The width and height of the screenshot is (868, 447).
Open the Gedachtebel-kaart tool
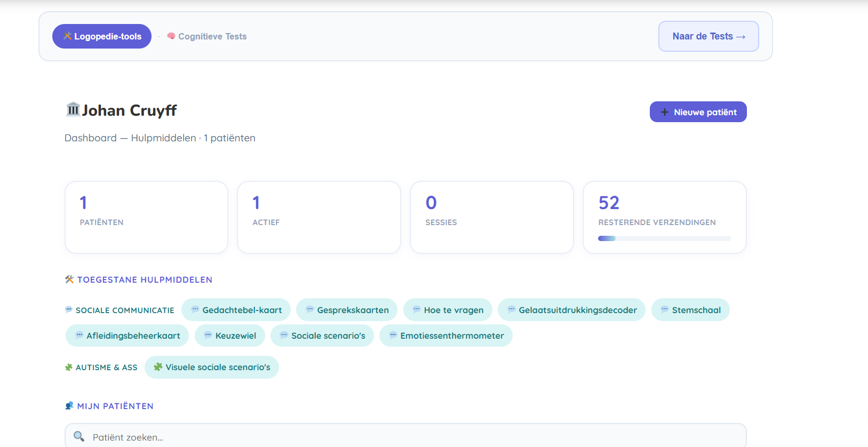[236, 310]
